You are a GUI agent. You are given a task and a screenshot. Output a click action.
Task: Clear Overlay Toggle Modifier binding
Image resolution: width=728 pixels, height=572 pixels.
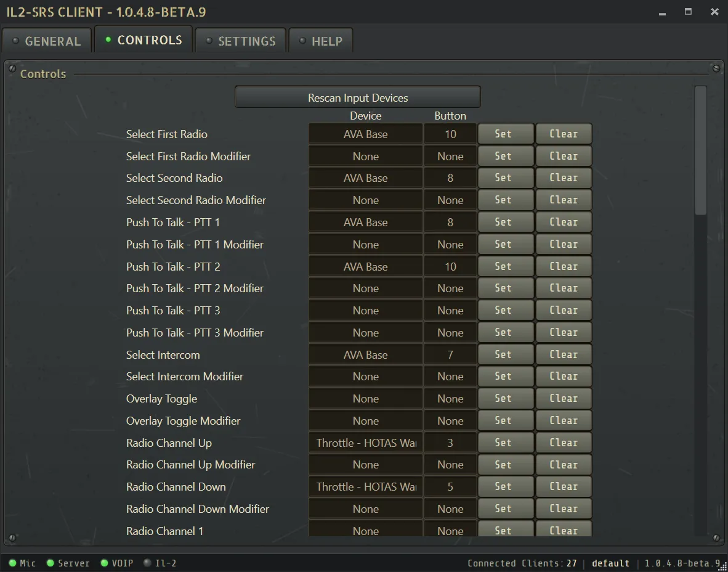click(564, 421)
